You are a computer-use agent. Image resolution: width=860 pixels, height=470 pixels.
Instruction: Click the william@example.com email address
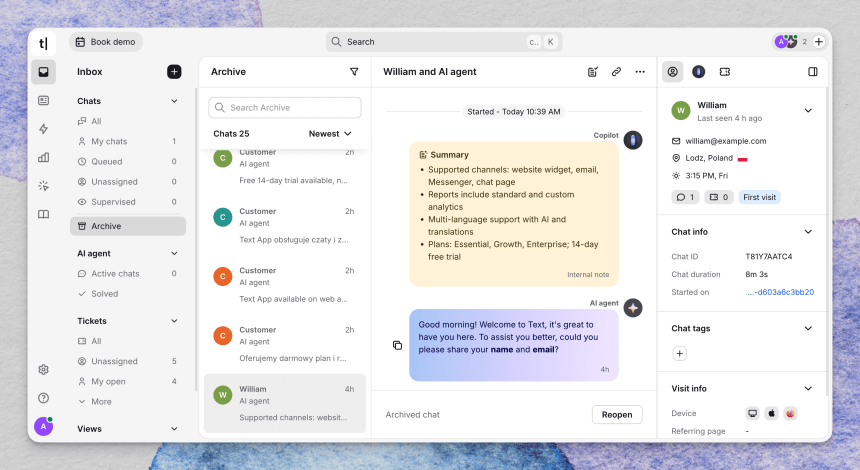(726, 141)
